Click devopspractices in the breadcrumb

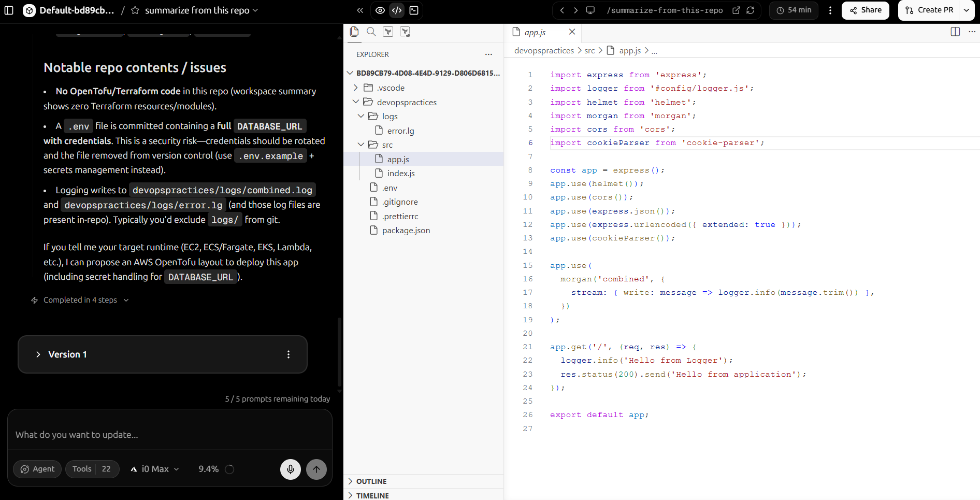[x=544, y=50]
